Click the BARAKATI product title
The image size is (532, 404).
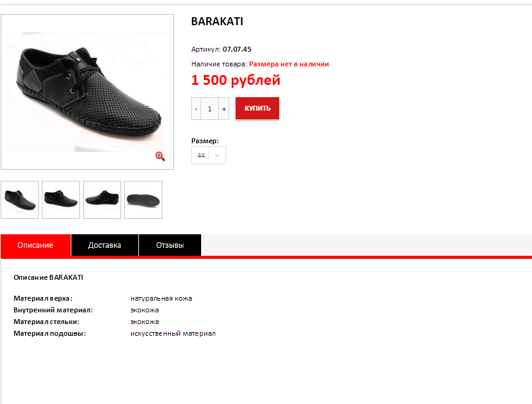[217, 22]
